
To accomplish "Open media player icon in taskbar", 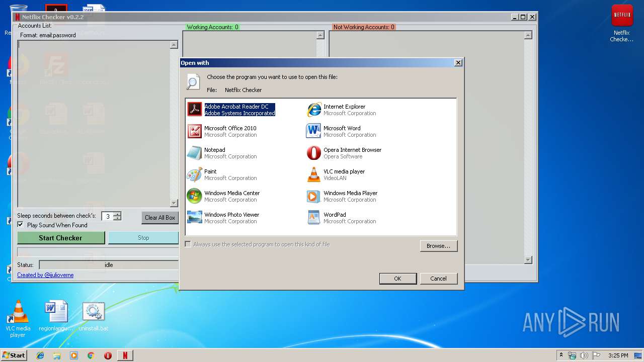I will (x=74, y=355).
